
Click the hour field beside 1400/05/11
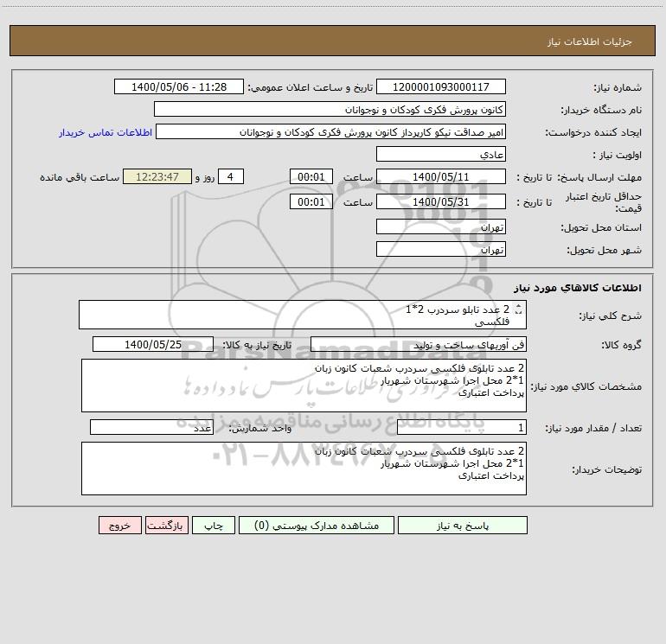point(311,176)
